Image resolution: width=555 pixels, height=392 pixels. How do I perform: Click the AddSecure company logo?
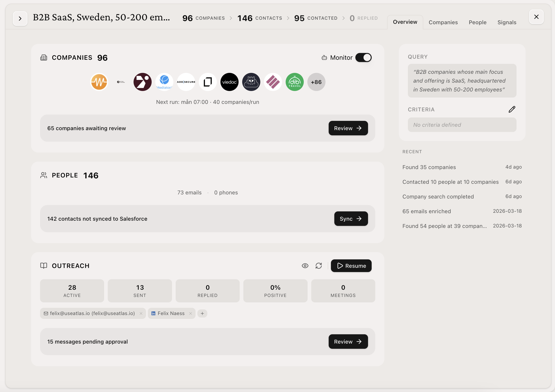click(x=186, y=82)
